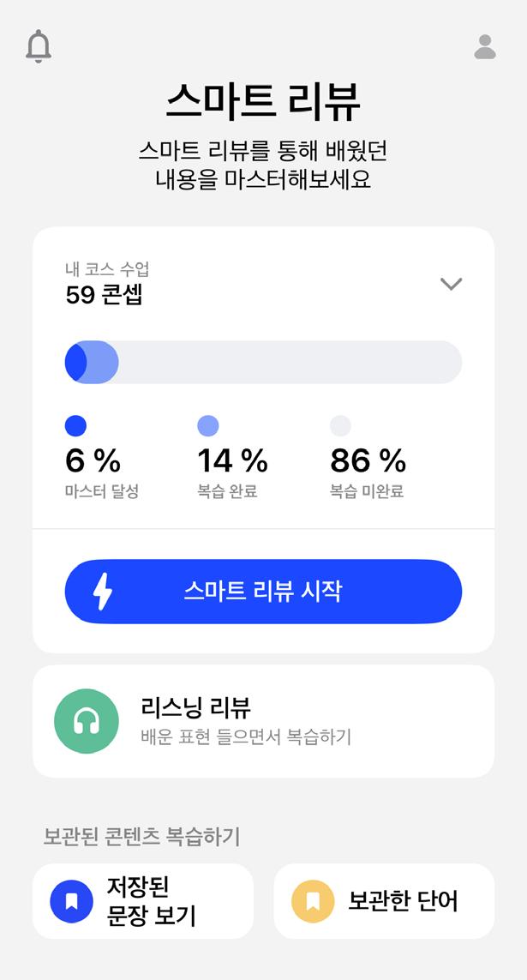Image resolution: width=527 pixels, height=980 pixels.
Task: Tap the green headphones icon
Action: (x=87, y=721)
